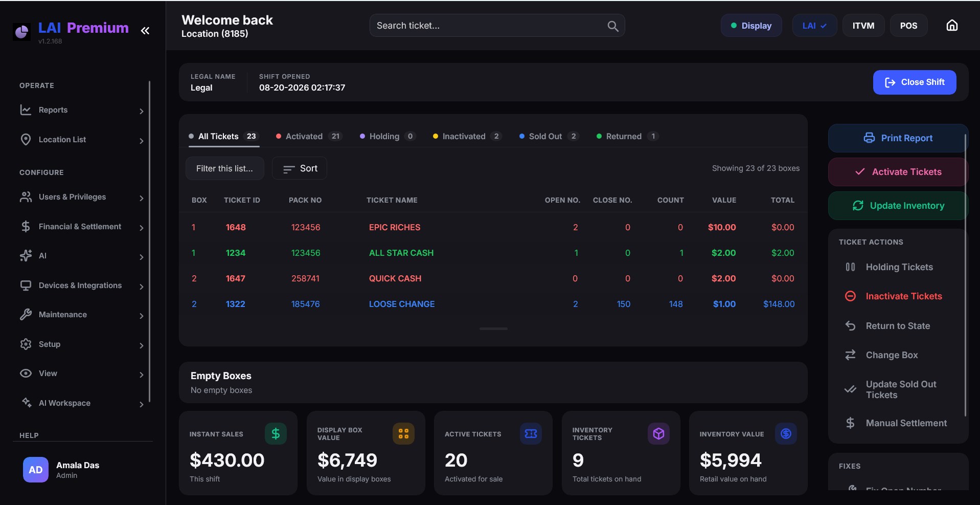The height and width of the screenshot is (505, 980).
Task: Open the Sort dropdown
Action: click(x=300, y=168)
